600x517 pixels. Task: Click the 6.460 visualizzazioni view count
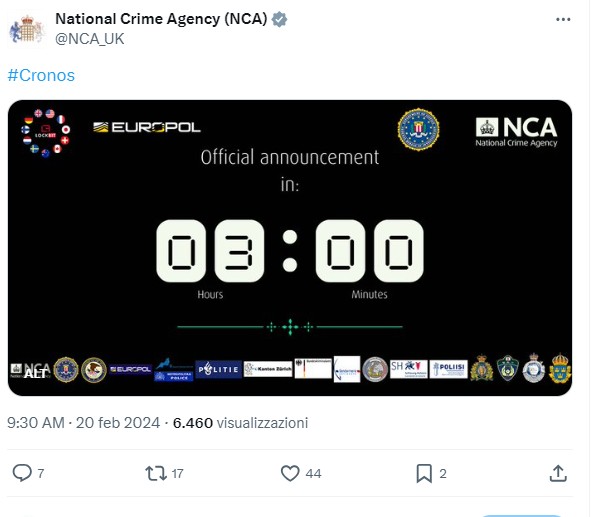240,422
